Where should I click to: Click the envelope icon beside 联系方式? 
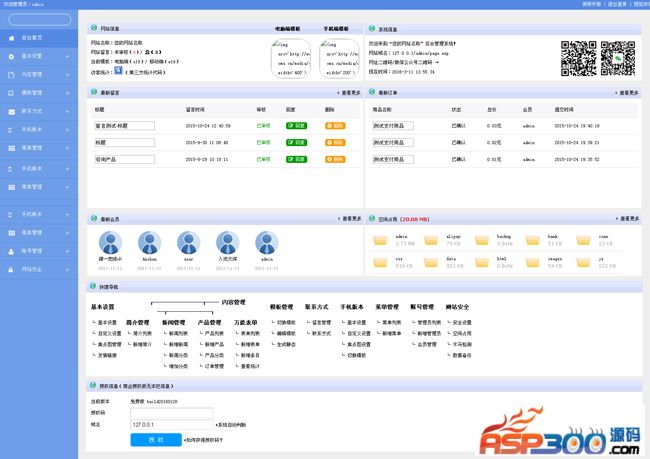pos(11,109)
